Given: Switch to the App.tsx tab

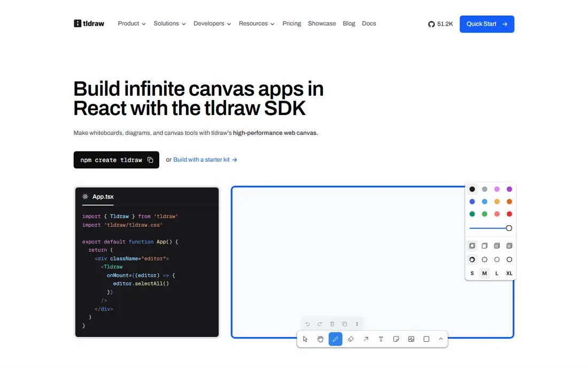Looking at the screenshot, I should (x=98, y=197).
